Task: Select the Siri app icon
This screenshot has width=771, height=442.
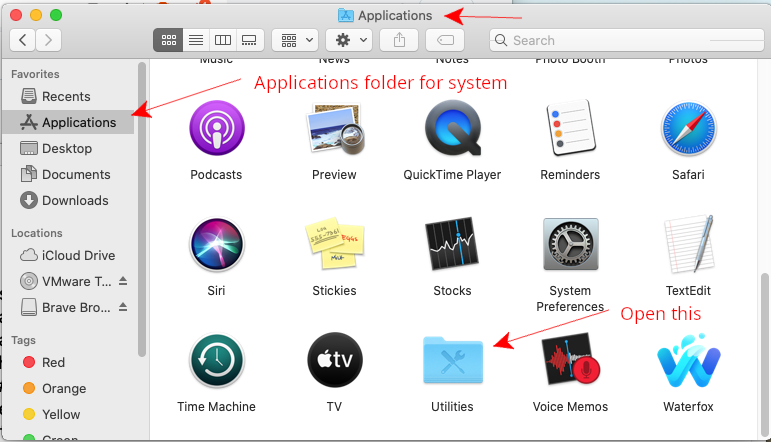Action: coord(216,244)
